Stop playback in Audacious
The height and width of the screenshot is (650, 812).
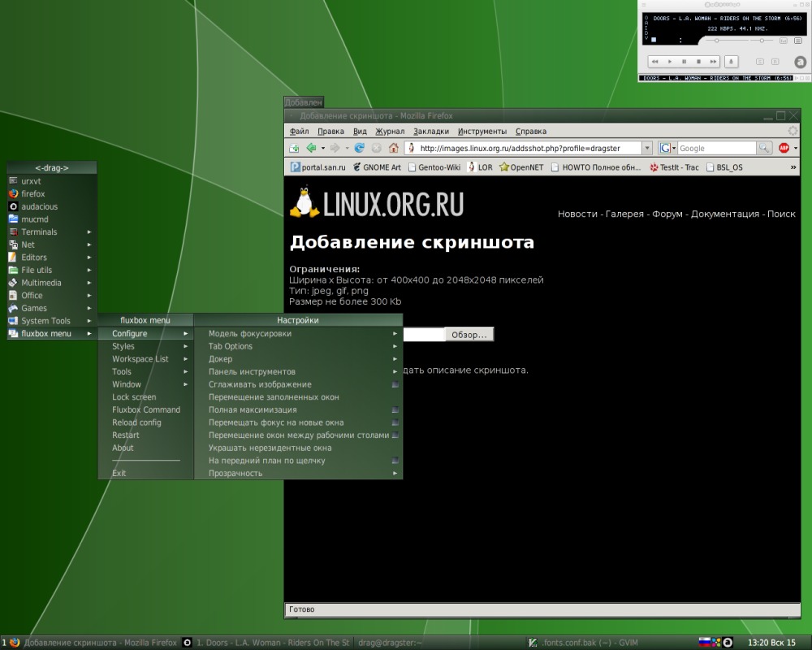coord(698,62)
